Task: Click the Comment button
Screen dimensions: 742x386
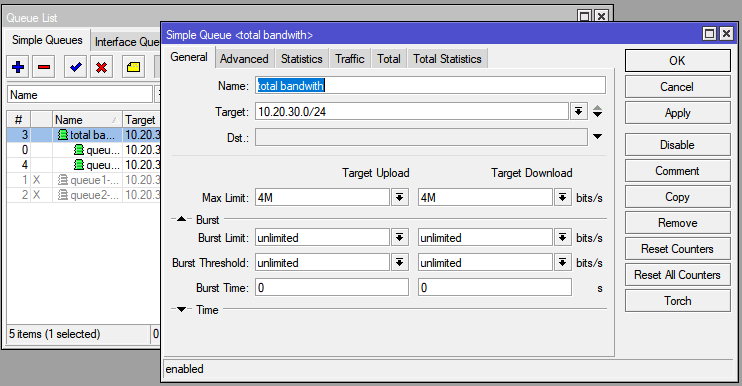Action: point(677,171)
